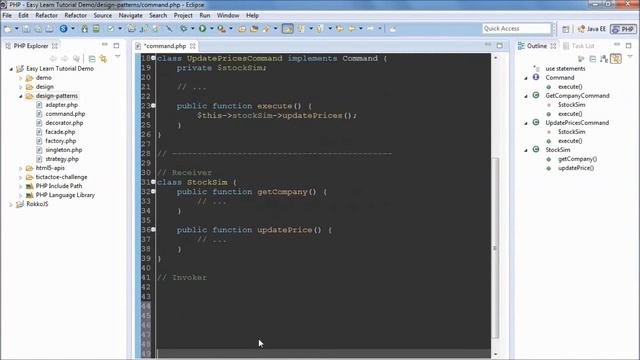640x360 pixels.
Task: Select the PHP Include Path item
Action: [59, 186]
